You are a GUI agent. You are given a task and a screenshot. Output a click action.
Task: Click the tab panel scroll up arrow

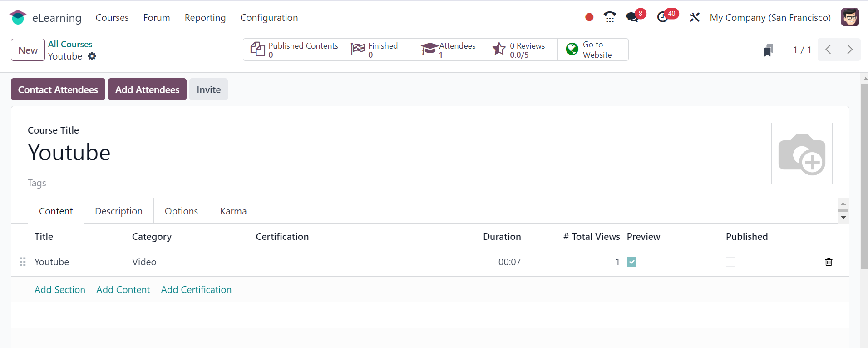click(x=843, y=204)
